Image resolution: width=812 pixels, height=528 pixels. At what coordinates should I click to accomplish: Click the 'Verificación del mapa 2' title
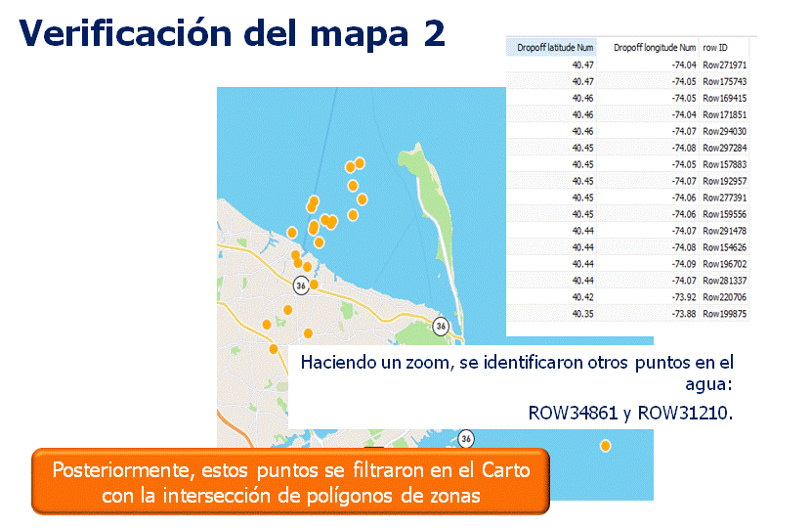click(x=233, y=32)
